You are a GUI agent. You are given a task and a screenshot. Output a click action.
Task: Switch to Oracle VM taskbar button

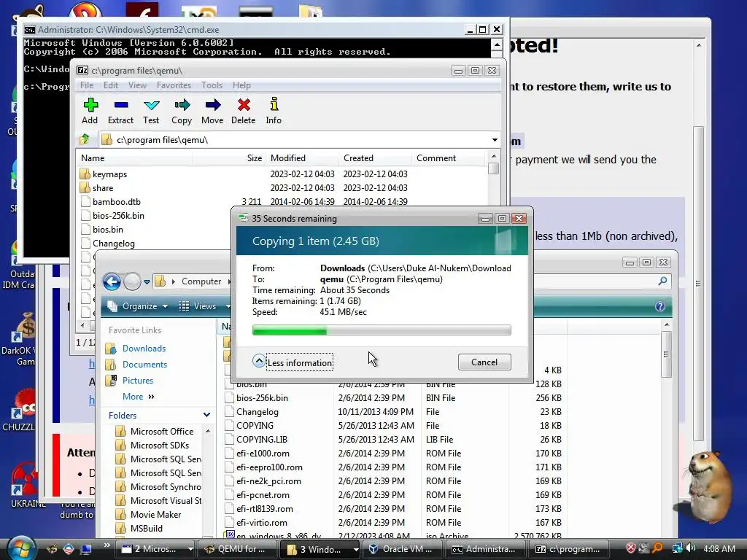[404, 549]
